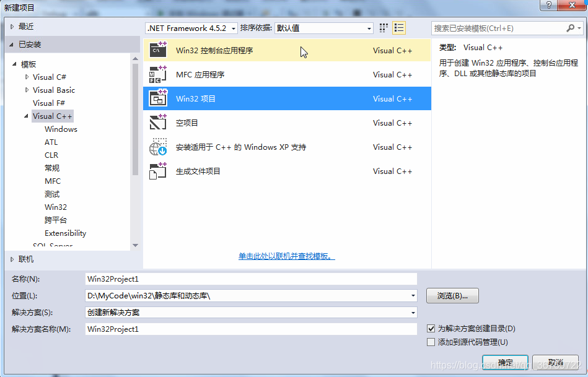Select Extensibility under Visual C++
The height and width of the screenshot is (377, 588).
tap(65, 233)
